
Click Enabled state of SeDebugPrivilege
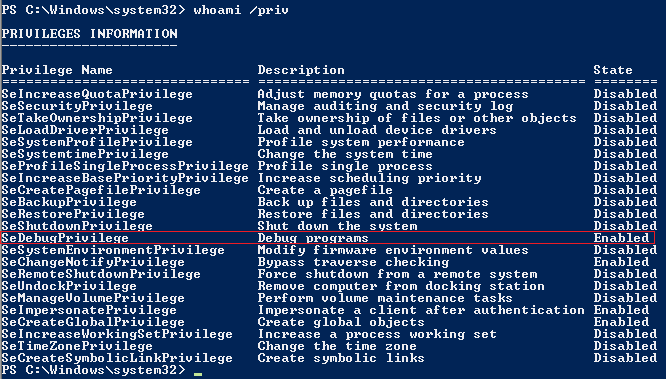621,238
